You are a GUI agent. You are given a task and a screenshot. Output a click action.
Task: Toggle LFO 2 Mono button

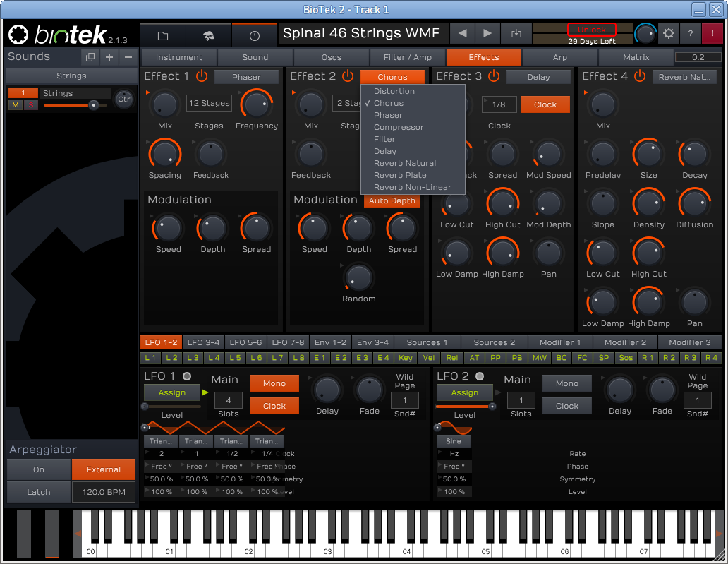[x=567, y=383]
